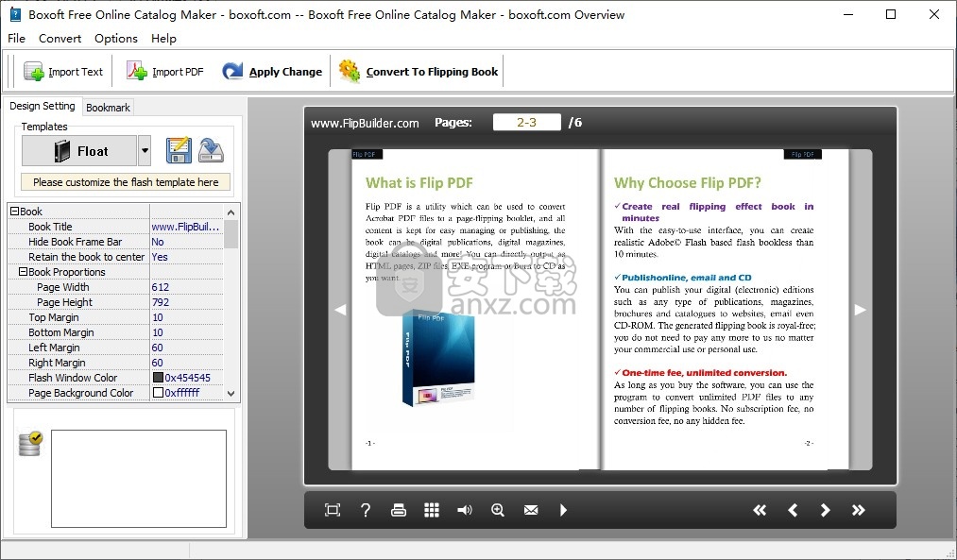Jump to first page double arrow
This screenshot has width=957, height=560.
pyautogui.click(x=760, y=510)
